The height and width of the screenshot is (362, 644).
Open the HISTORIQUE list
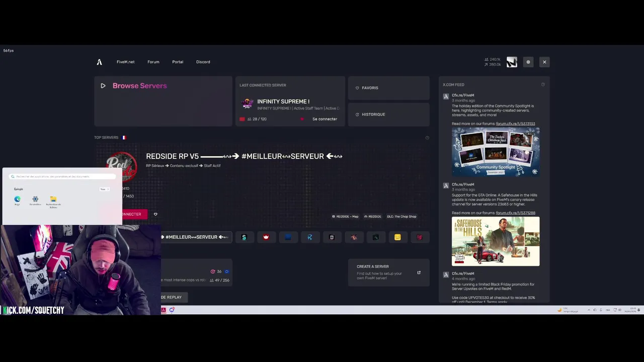[x=388, y=115]
